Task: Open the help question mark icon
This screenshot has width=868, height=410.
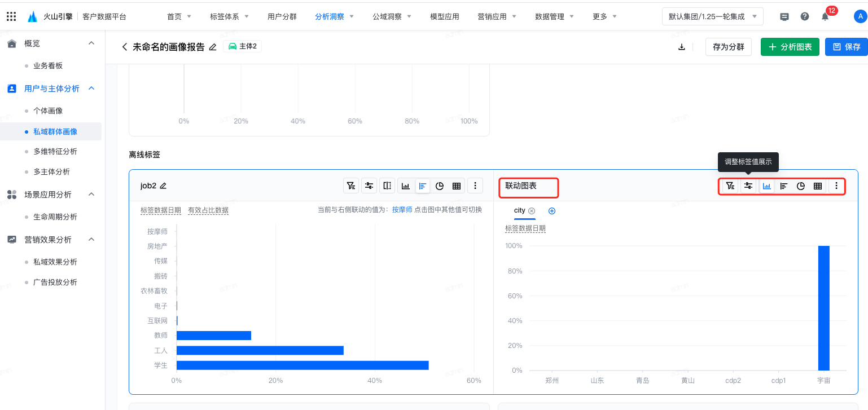Action: click(805, 16)
